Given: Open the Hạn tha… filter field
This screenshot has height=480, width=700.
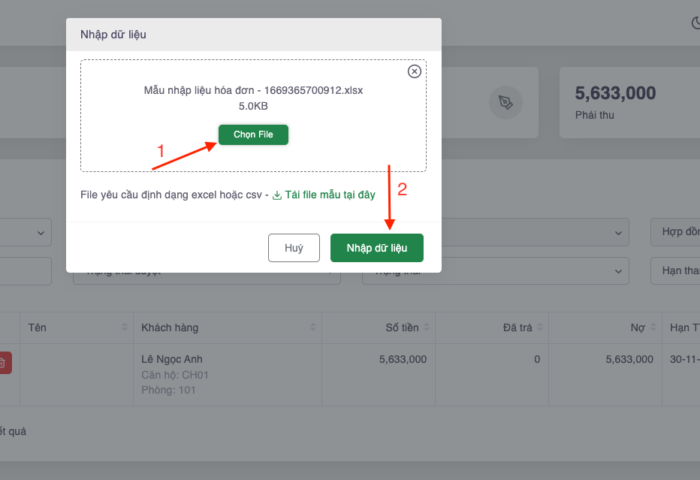Looking at the screenshot, I should click(x=676, y=270).
